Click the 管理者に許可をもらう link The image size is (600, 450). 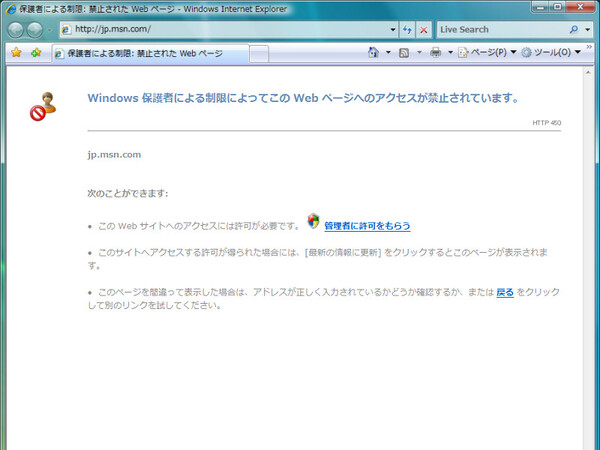point(367,226)
